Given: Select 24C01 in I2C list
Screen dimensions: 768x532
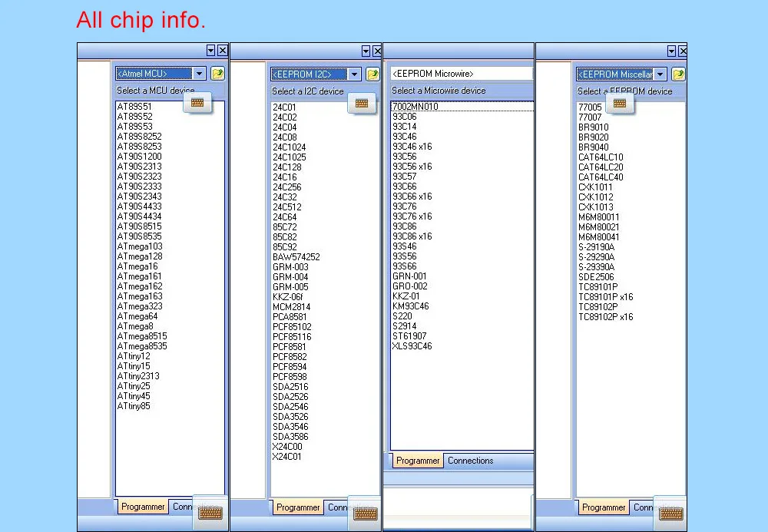Looking at the screenshot, I should coord(284,107).
